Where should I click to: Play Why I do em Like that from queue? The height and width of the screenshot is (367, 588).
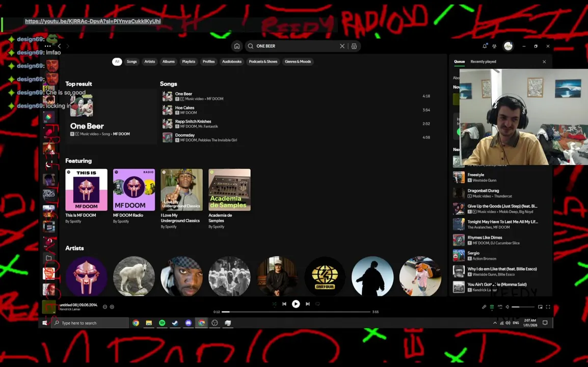[501, 271]
